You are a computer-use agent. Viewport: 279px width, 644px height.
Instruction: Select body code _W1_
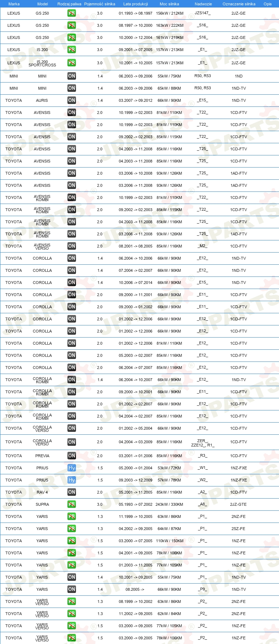point(203,468)
